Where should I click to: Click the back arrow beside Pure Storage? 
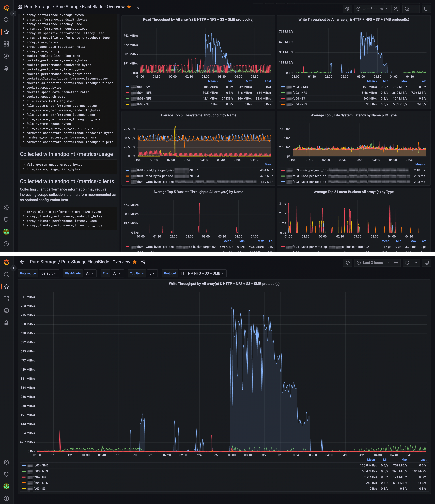(x=22, y=262)
